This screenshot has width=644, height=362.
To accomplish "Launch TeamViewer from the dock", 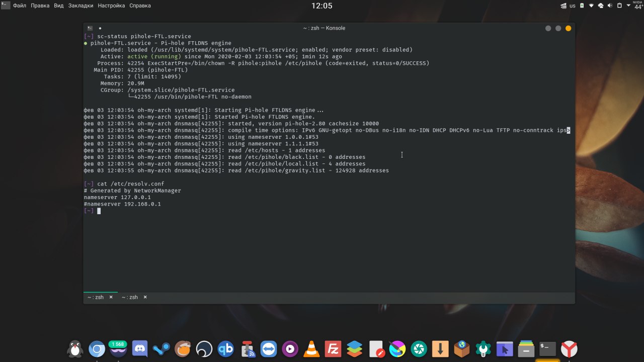I will (269, 348).
